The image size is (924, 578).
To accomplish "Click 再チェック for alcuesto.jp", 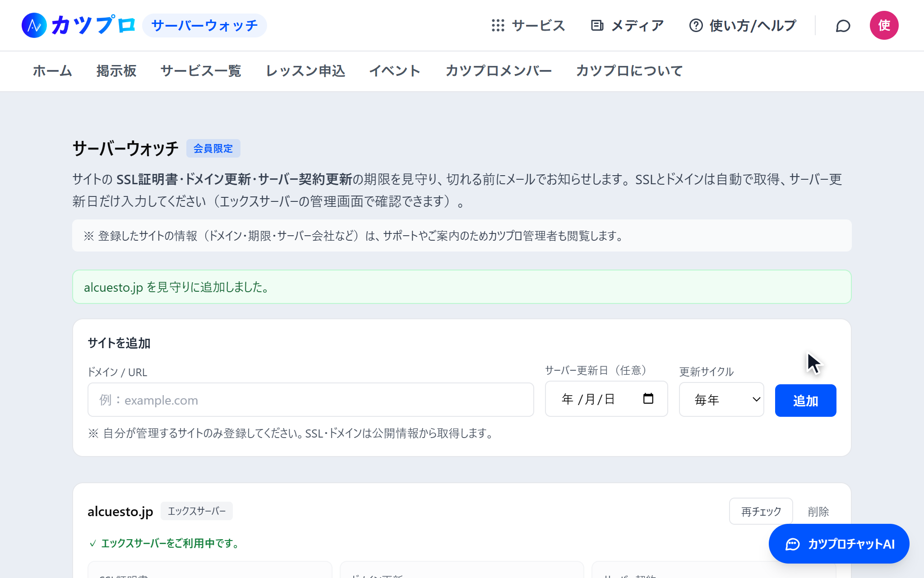I will (761, 511).
